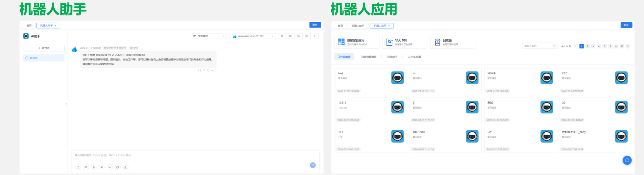Open the 文本模式 mode dropdown
The image size is (644, 175).
[209, 36]
